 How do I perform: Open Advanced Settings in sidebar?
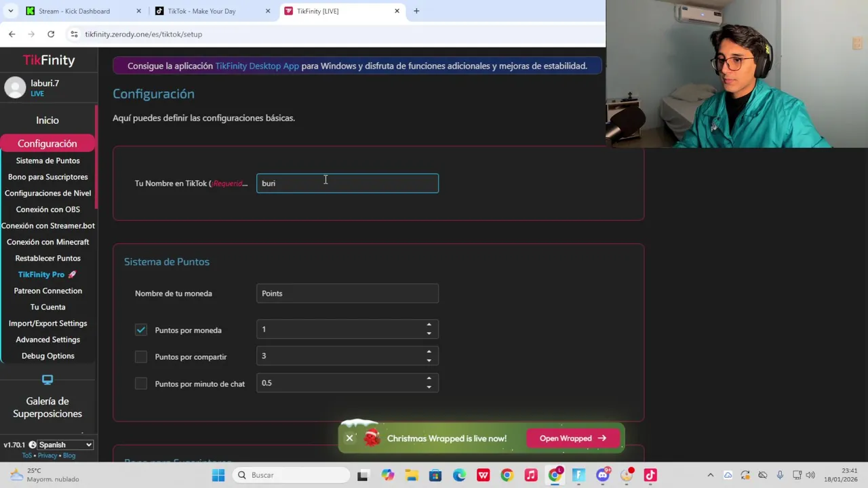point(47,340)
